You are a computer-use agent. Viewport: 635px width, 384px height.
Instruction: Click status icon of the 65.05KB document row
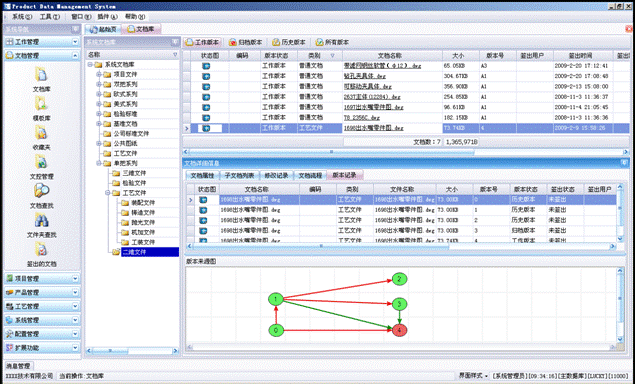click(x=206, y=66)
